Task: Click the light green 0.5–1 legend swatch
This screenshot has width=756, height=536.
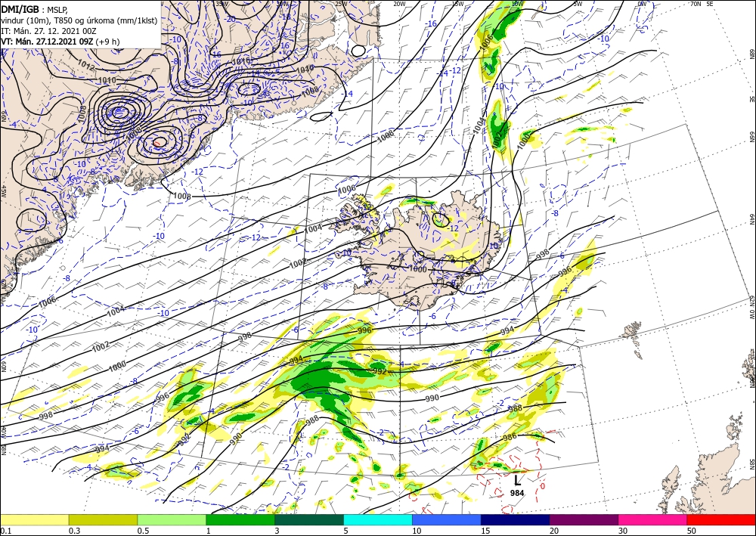Action: (172, 519)
